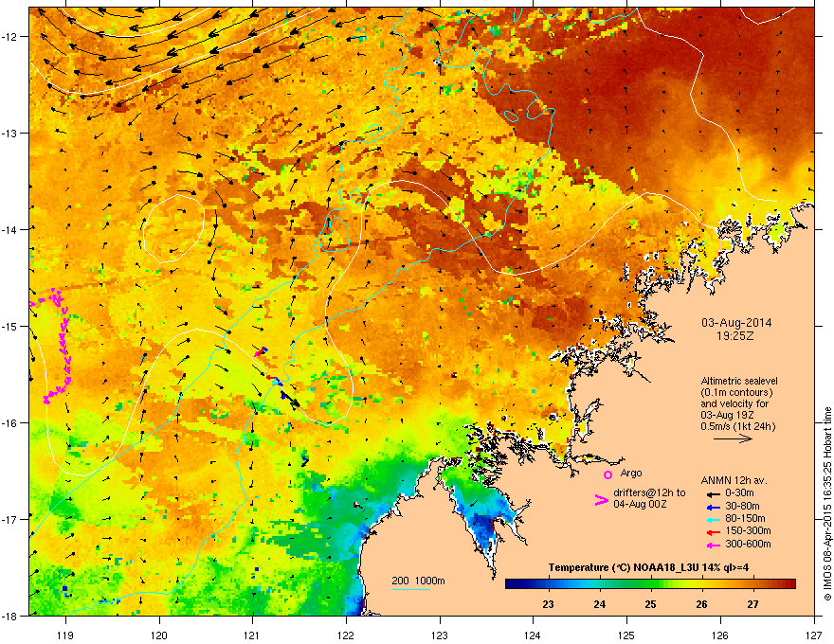The image size is (834, 644).
Task: Click the dark red end of temperature colorbar
Action: [x=789, y=584]
